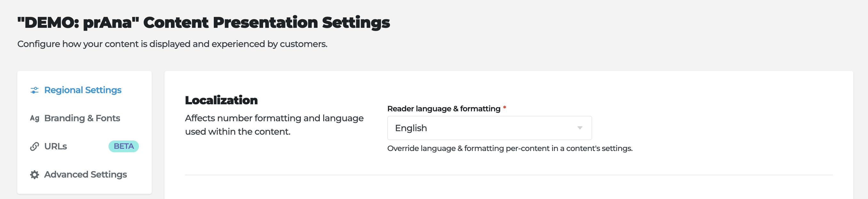The image size is (868, 199).
Task: Click the "Configure how your content" subtitle
Action: click(x=172, y=44)
